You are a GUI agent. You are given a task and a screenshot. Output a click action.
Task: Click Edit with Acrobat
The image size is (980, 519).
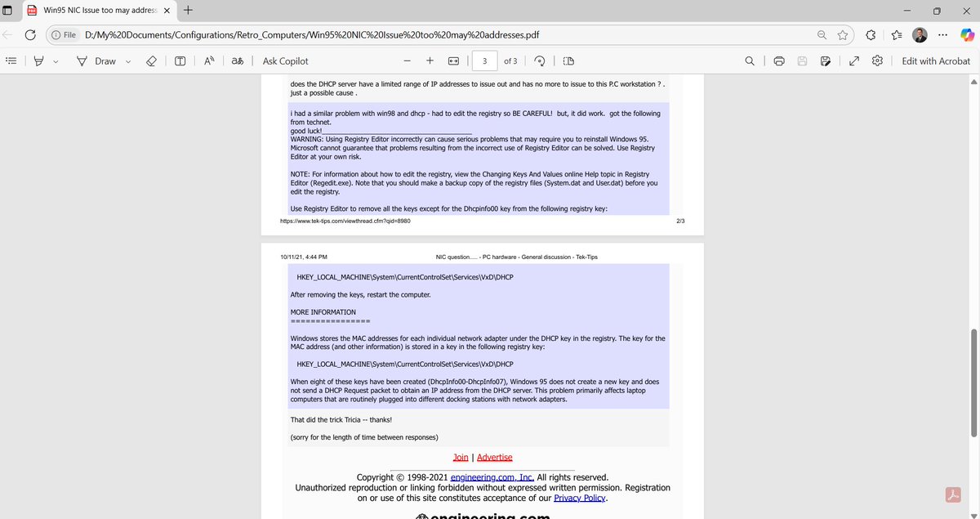936,61
